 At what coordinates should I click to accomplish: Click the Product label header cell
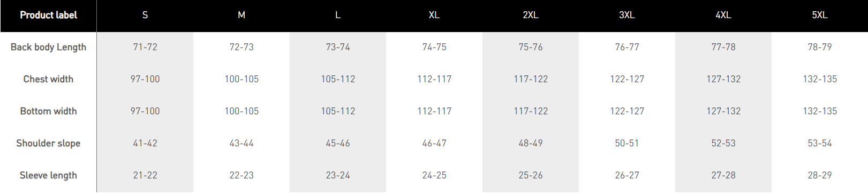tap(48, 15)
